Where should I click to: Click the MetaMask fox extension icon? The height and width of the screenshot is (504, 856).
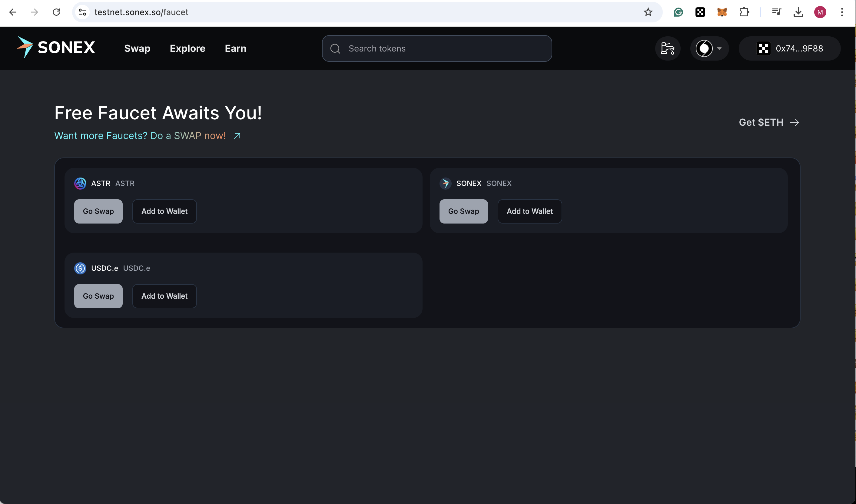click(722, 12)
